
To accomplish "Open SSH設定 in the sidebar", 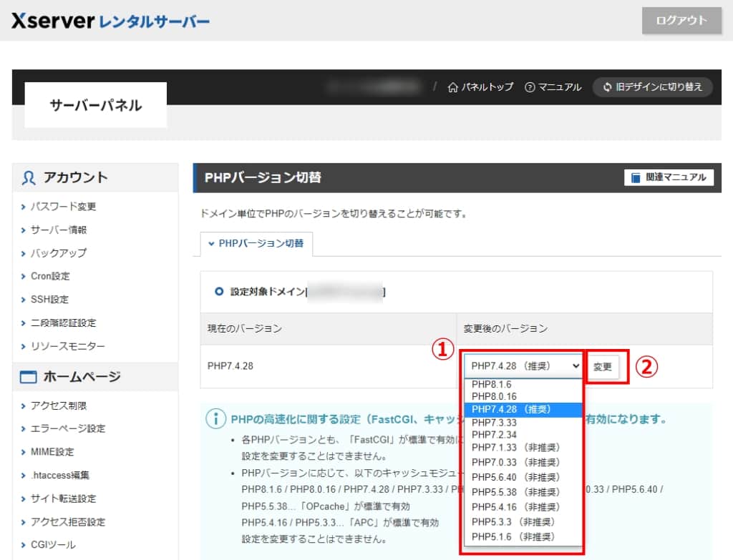I will [49, 300].
